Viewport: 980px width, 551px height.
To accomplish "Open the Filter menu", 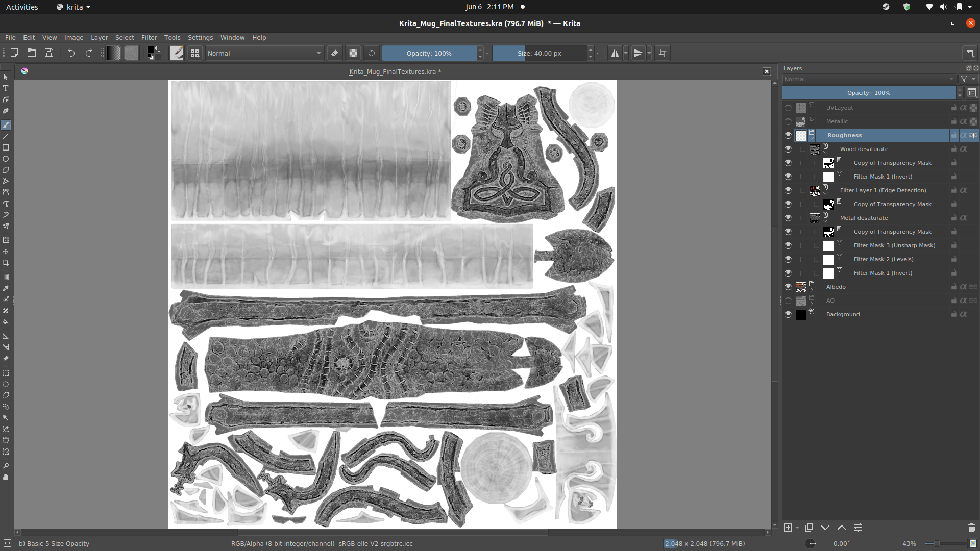I will [x=149, y=37].
